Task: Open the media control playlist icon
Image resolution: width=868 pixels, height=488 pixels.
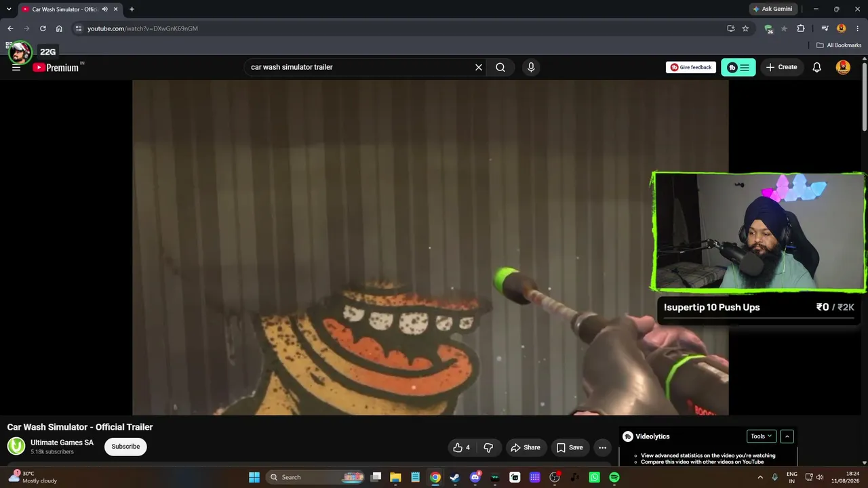Action: tap(825, 28)
